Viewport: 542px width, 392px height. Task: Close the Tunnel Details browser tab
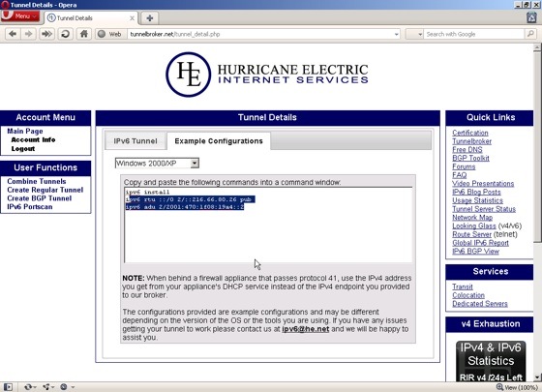[x=132, y=18]
